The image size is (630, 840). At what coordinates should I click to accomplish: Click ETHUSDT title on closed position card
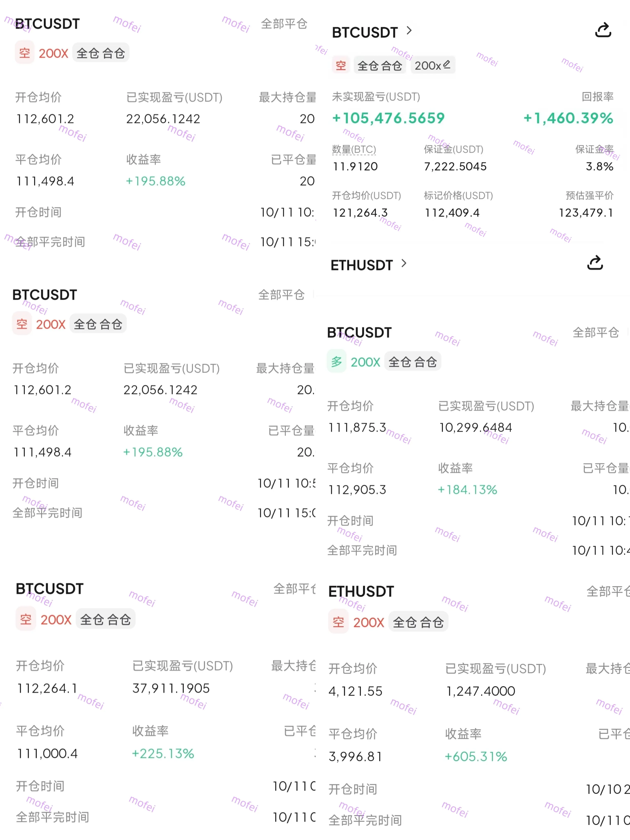point(361,591)
